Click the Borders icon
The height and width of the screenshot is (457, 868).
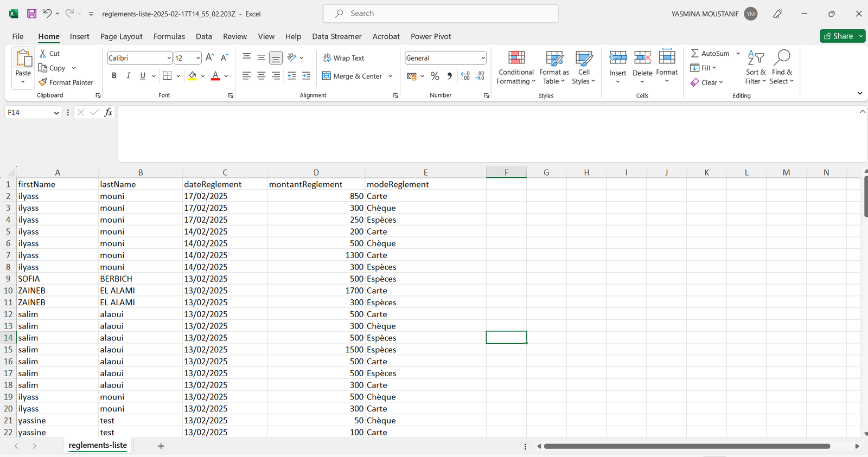coord(168,76)
